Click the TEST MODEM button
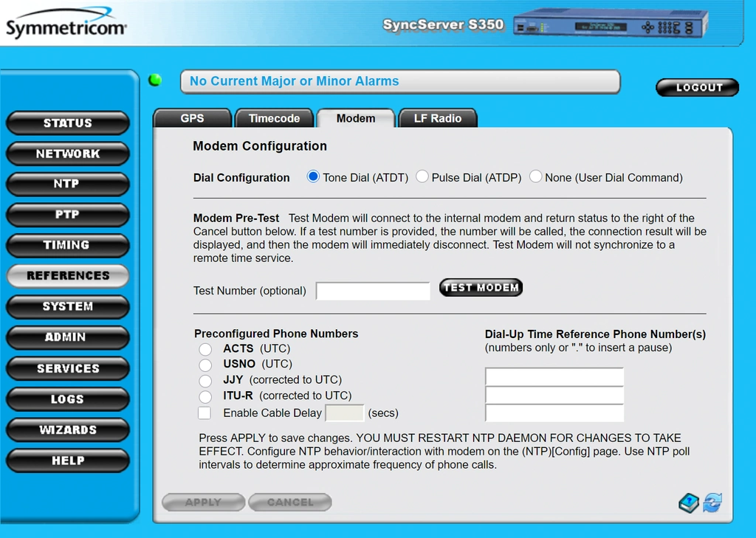This screenshot has height=538, width=756. 481,287
